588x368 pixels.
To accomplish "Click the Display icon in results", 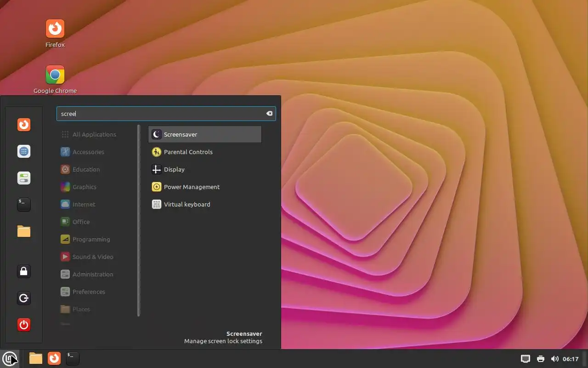I will point(157,169).
